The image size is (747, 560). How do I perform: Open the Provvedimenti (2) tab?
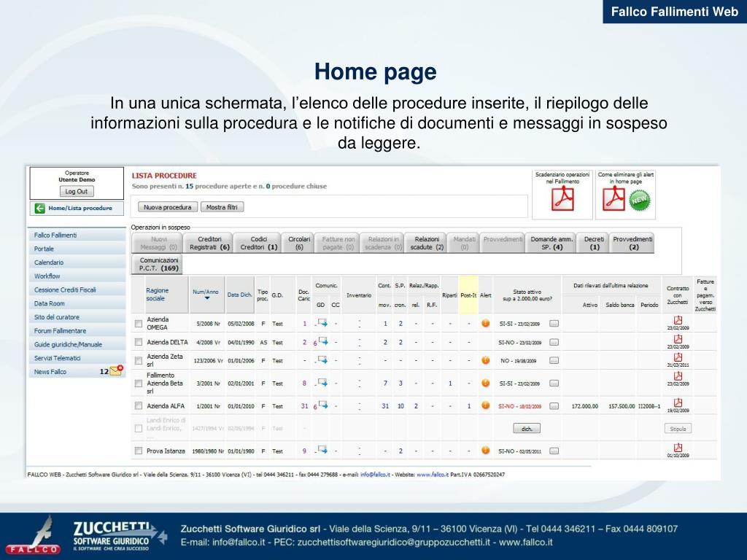[632, 243]
